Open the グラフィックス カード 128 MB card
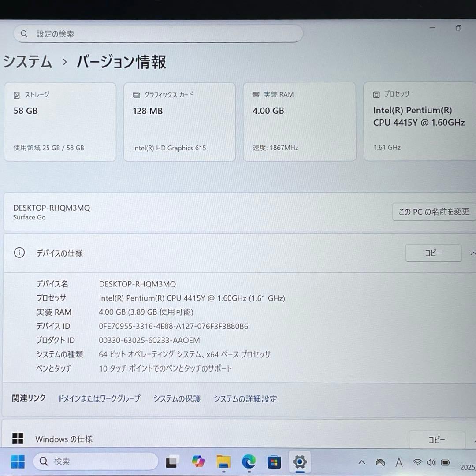Viewport: 476px width, 476px height. pos(180,122)
